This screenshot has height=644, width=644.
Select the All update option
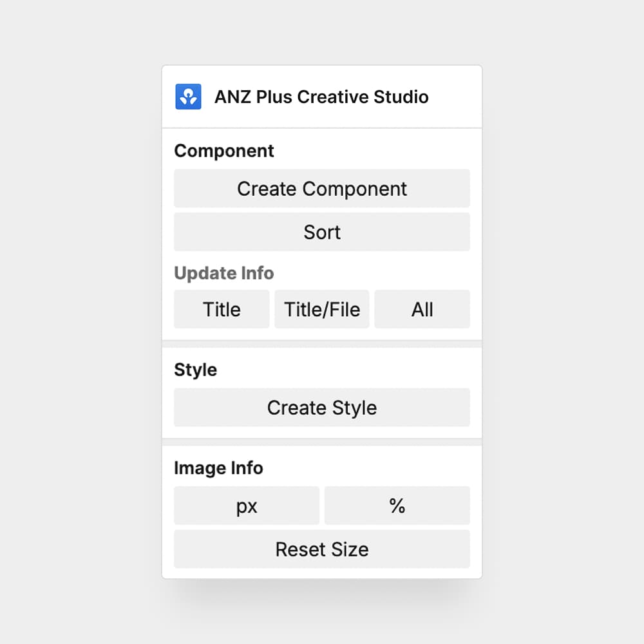tap(422, 309)
